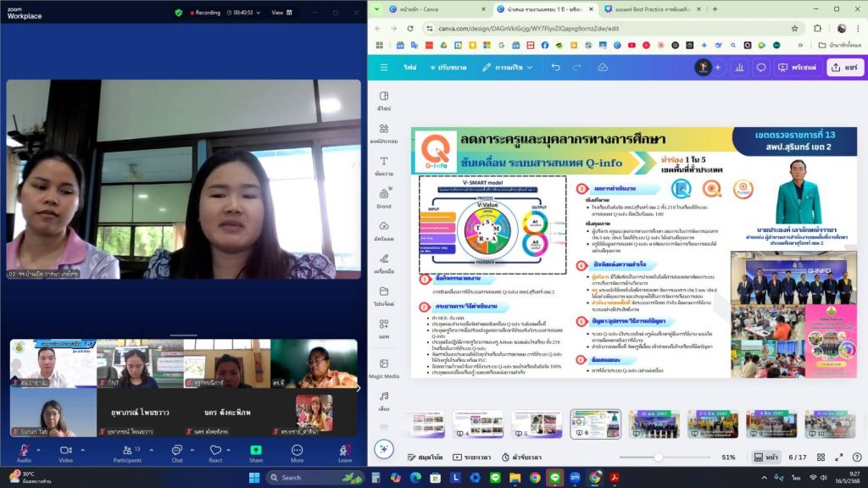Redo the Canva action

click(x=576, y=68)
